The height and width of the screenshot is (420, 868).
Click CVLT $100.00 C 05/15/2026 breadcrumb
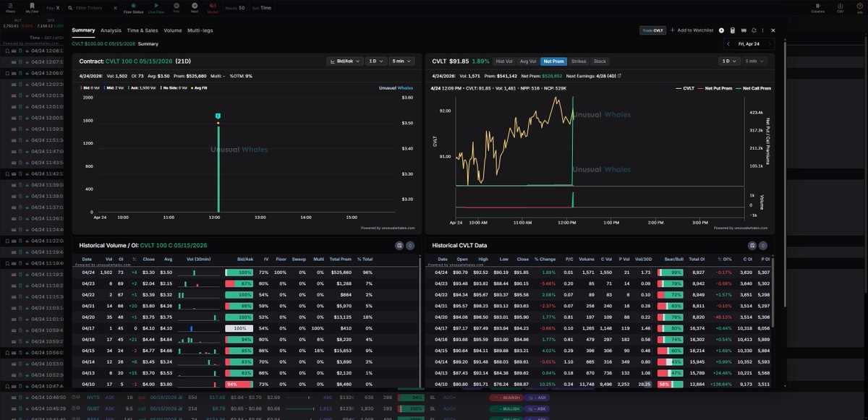click(103, 44)
